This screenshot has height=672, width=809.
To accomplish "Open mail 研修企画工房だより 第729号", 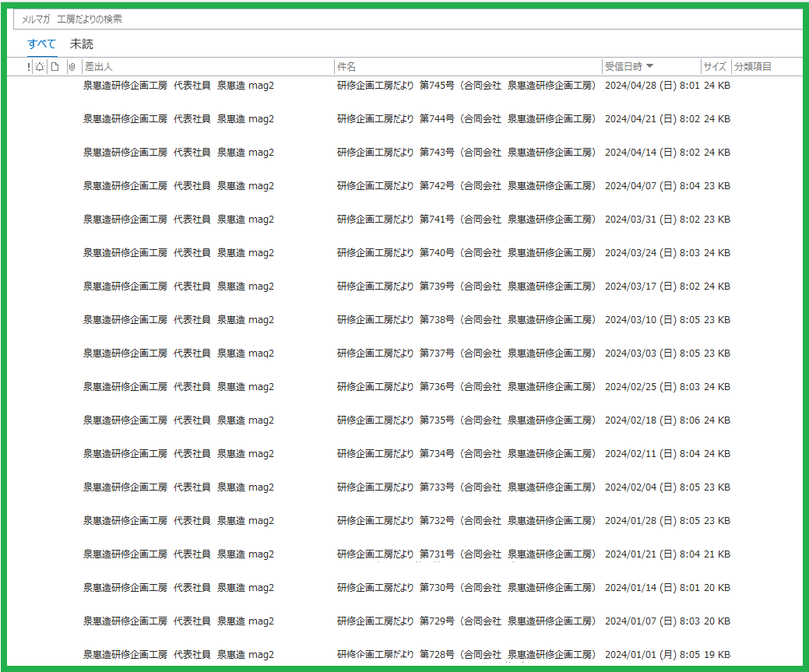I will coord(466,621).
